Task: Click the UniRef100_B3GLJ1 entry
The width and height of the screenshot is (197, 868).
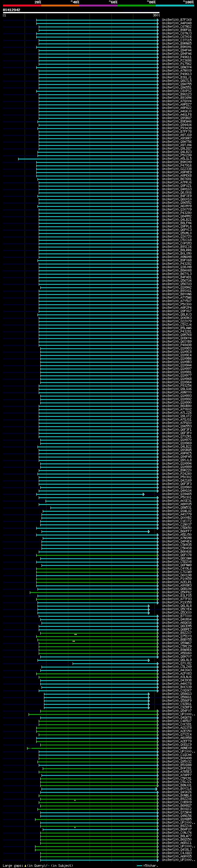Action: click(x=176, y=77)
